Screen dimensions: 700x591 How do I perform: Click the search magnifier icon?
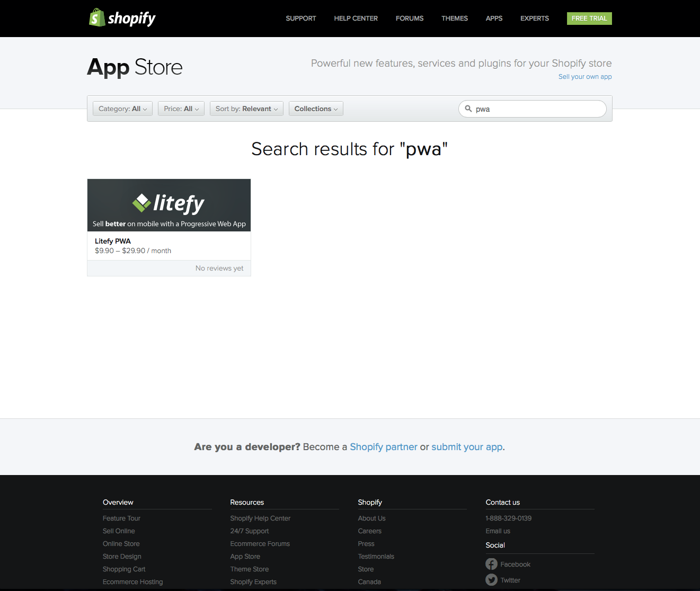click(468, 109)
